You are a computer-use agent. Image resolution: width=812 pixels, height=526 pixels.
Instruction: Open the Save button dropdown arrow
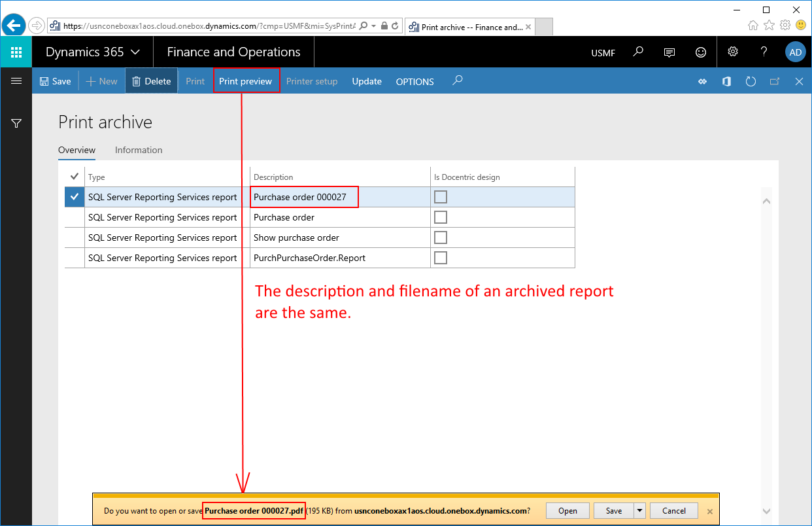pos(639,511)
